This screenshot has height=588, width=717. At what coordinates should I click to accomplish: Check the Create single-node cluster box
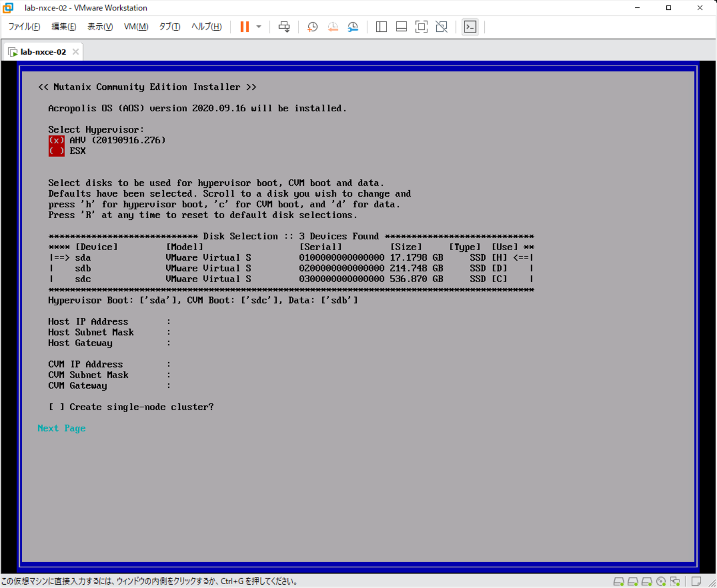tap(56, 407)
